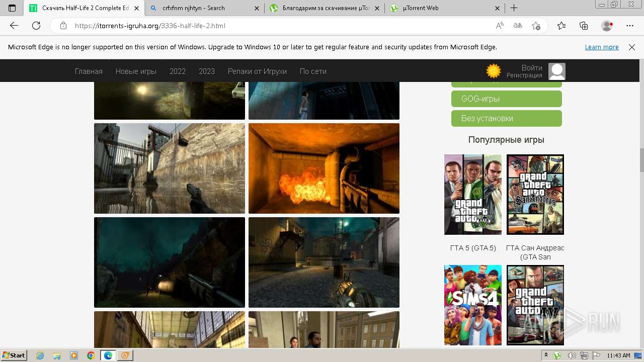This screenshot has height=362, width=644.
Task: Open Internet Explorer from taskbar
Action: click(40, 355)
